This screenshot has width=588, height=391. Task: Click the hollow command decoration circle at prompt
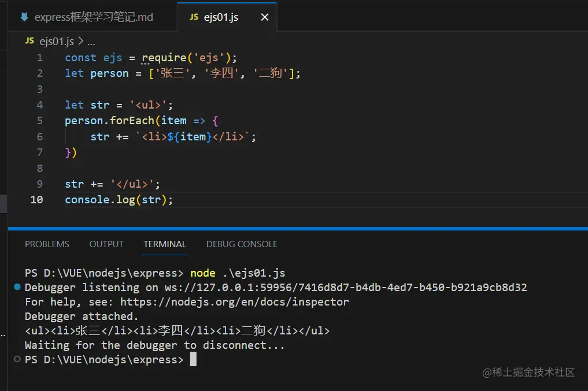17,359
